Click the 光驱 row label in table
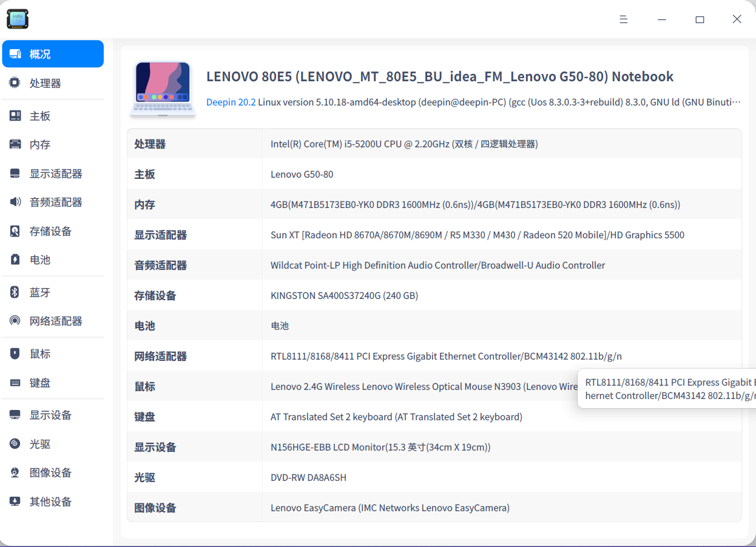756x547 pixels. pyautogui.click(x=144, y=477)
